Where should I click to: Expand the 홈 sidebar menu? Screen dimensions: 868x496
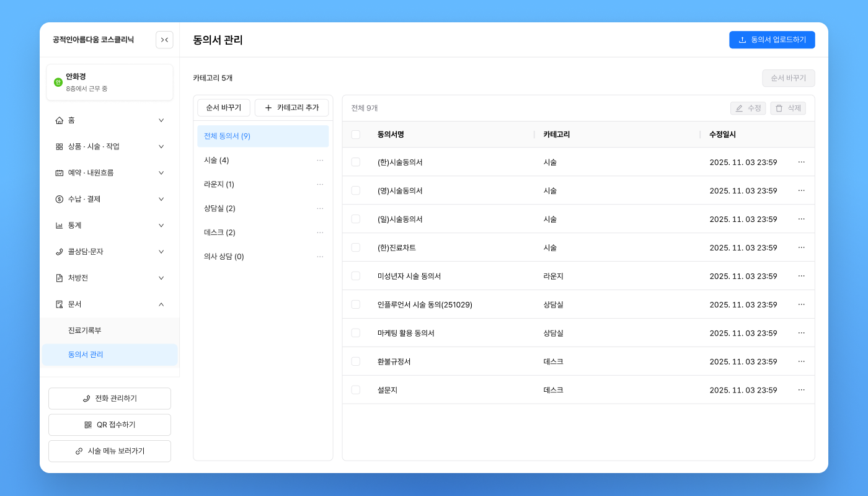point(110,120)
